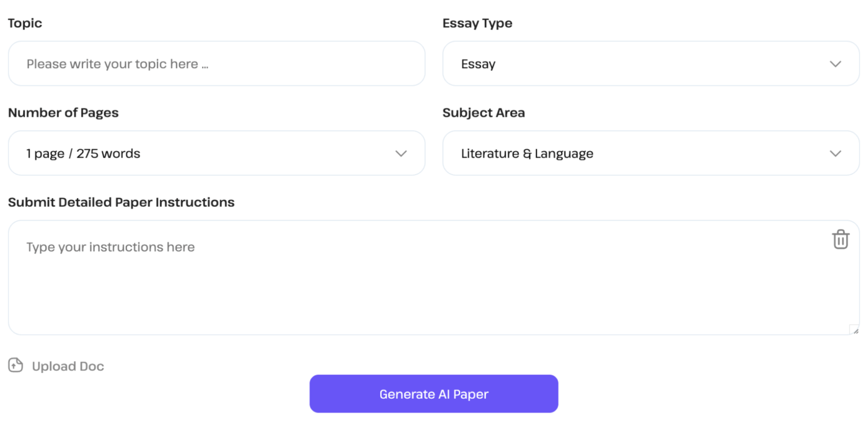Viewport: 868px width, 423px height.
Task: Click the Submit Detailed Paper Instructions label
Action: pyautogui.click(x=121, y=202)
